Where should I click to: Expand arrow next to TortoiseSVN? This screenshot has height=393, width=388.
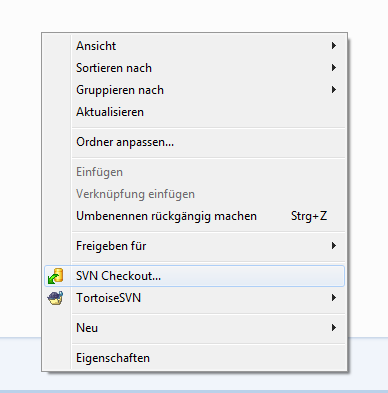point(333,298)
